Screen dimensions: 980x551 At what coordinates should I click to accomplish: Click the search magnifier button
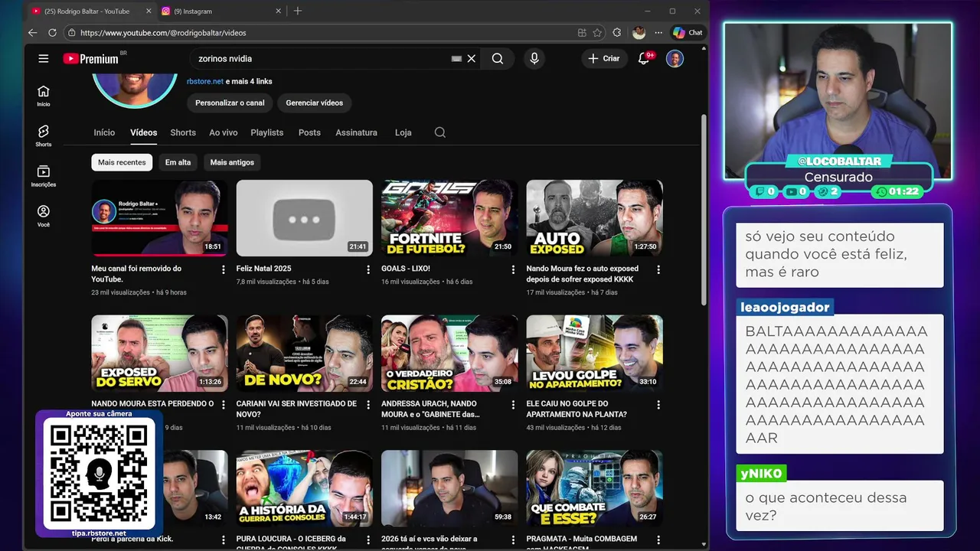coord(498,58)
